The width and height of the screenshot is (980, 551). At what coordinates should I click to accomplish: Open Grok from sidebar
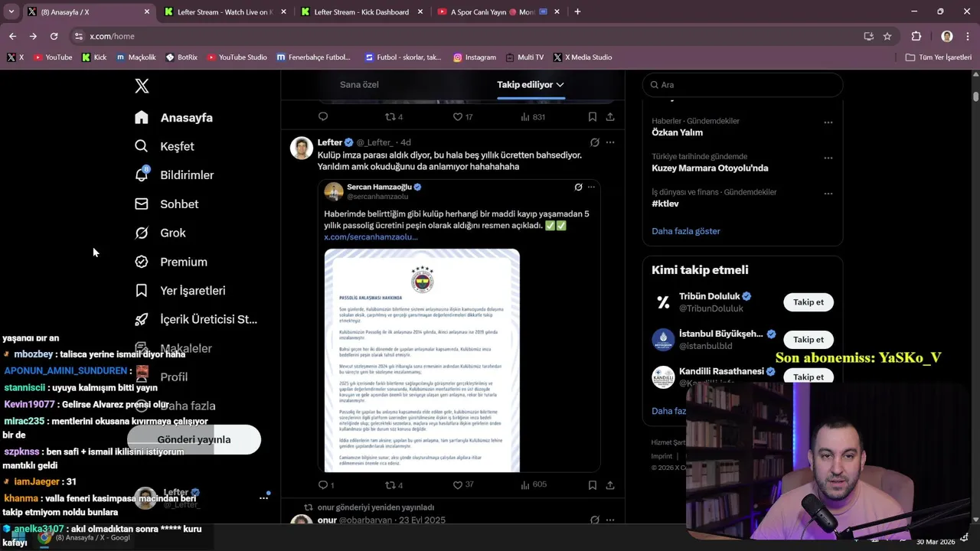(x=161, y=233)
